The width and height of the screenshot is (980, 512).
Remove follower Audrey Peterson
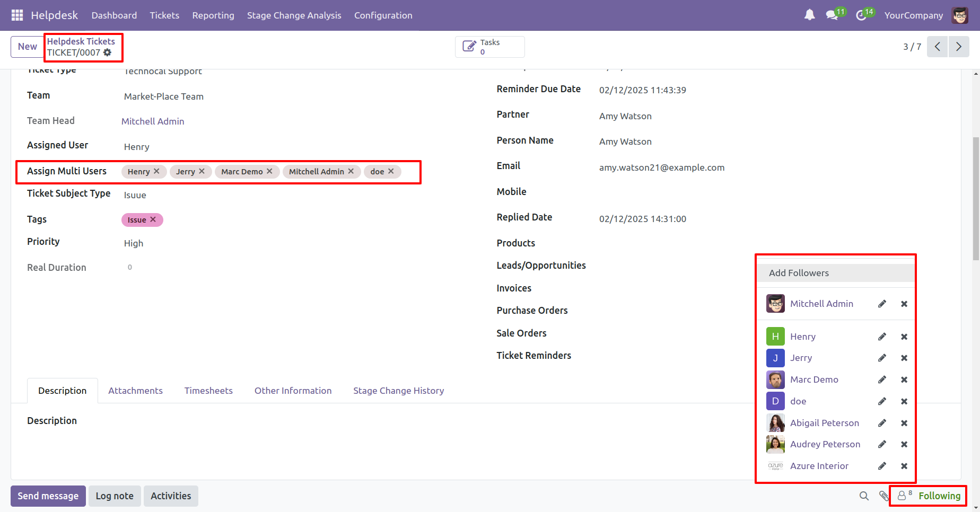coord(904,444)
